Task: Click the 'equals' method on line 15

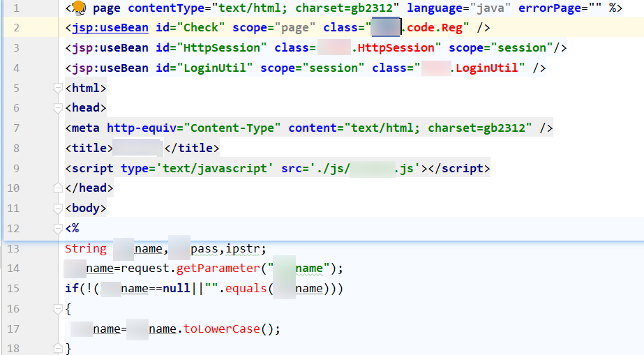Action: tap(246, 289)
